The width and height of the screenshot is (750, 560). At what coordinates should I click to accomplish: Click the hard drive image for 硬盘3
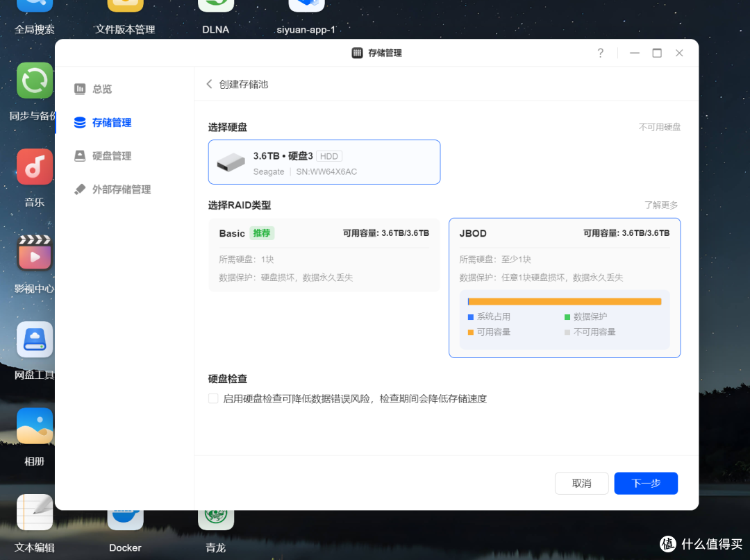pos(231,162)
